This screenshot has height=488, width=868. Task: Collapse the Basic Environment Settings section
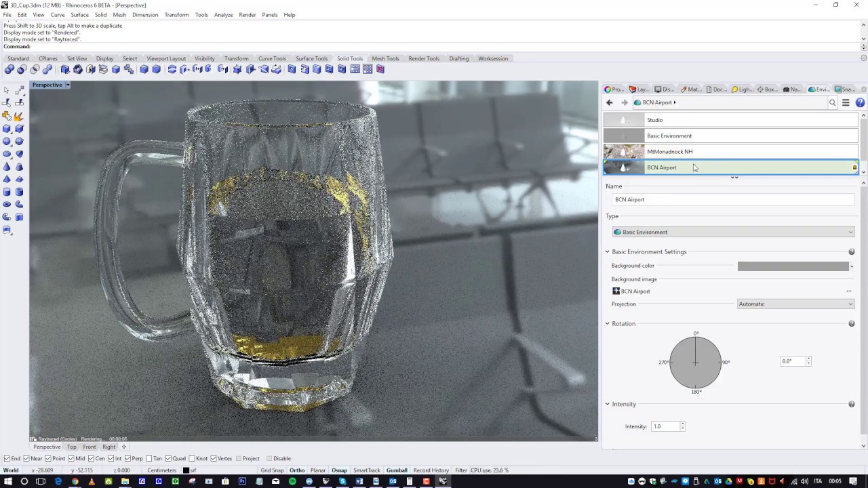click(x=608, y=251)
